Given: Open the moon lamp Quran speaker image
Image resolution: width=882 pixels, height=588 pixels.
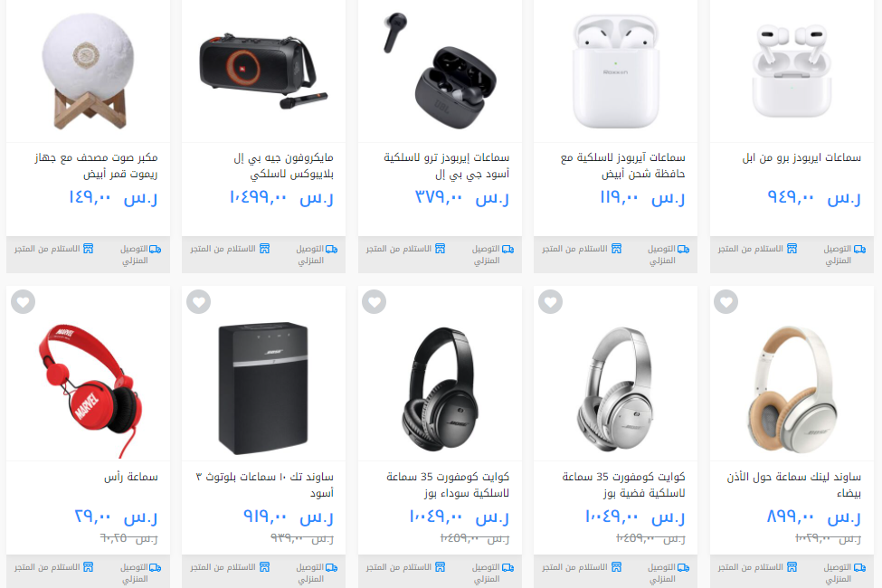Looking at the screenshot, I should pyautogui.click(x=89, y=71).
